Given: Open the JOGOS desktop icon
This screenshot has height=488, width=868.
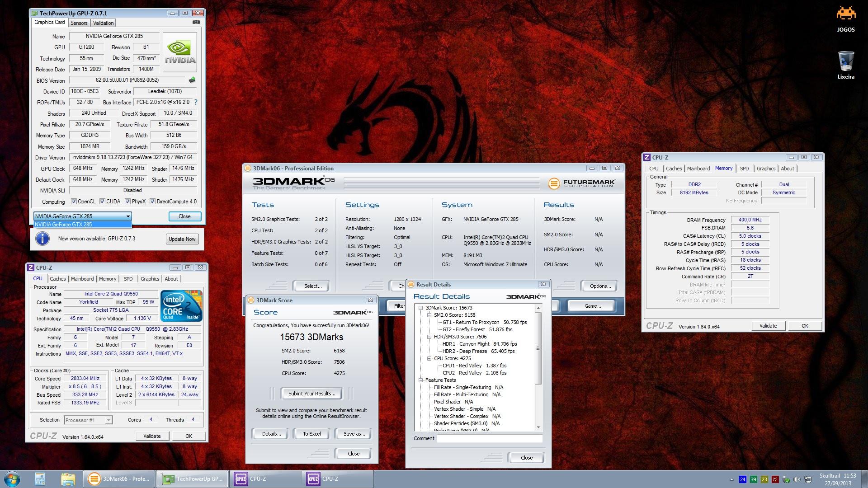Looking at the screenshot, I should coord(846,19).
